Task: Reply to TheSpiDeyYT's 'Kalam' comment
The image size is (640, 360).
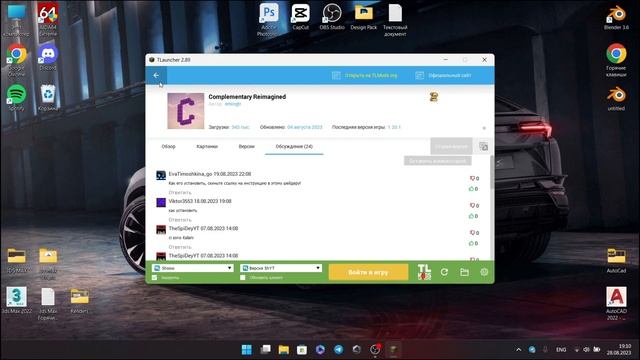Action: click(180, 247)
